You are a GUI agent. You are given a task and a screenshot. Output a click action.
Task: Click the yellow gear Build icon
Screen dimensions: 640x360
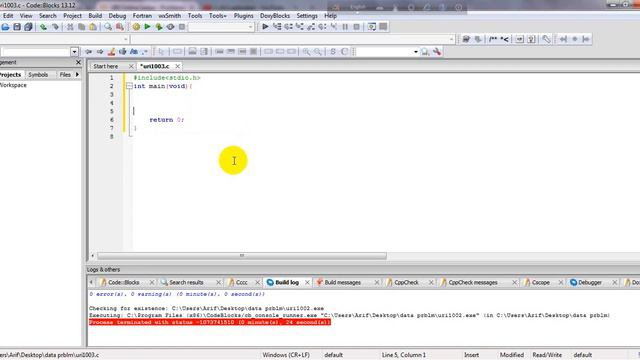pyautogui.click(x=136, y=27)
